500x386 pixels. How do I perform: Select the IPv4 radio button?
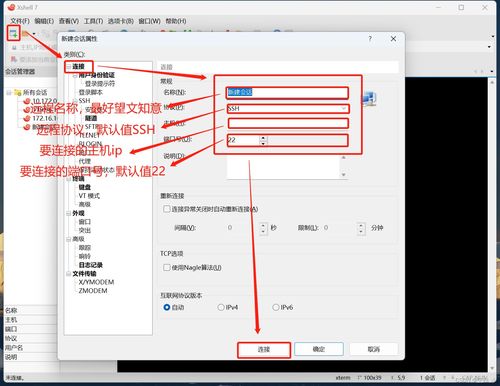click(221, 307)
